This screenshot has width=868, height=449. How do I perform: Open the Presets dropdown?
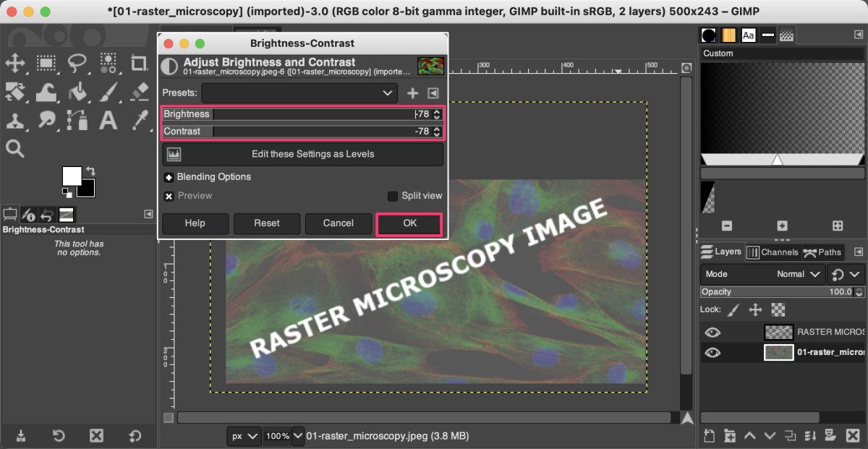click(x=300, y=93)
